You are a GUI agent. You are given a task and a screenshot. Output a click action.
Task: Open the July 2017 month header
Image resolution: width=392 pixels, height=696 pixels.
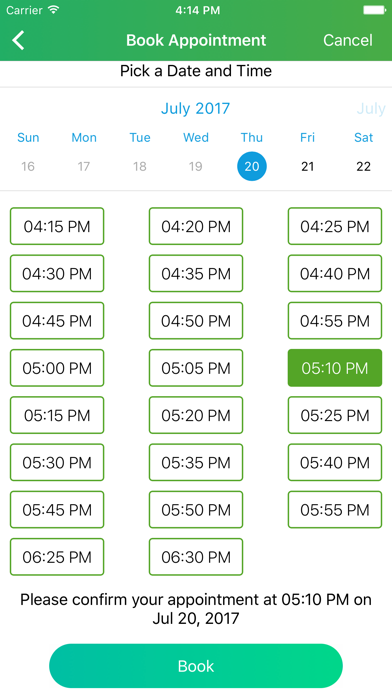pos(195,108)
